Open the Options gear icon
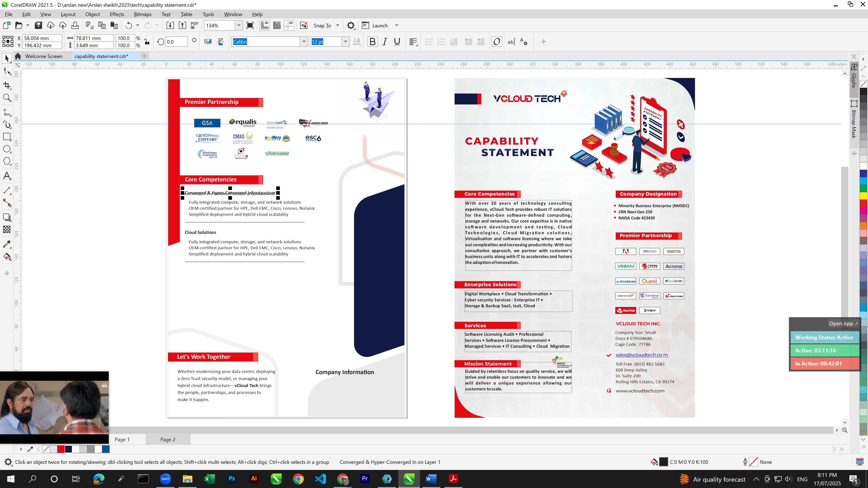This screenshot has height=488, width=868. 351,25
